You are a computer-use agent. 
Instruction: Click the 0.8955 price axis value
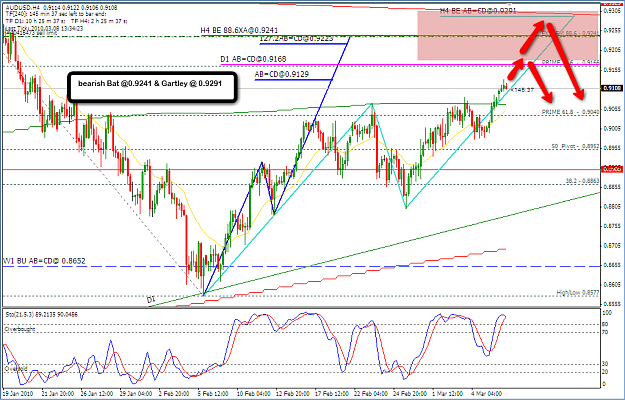coord(613,147)
